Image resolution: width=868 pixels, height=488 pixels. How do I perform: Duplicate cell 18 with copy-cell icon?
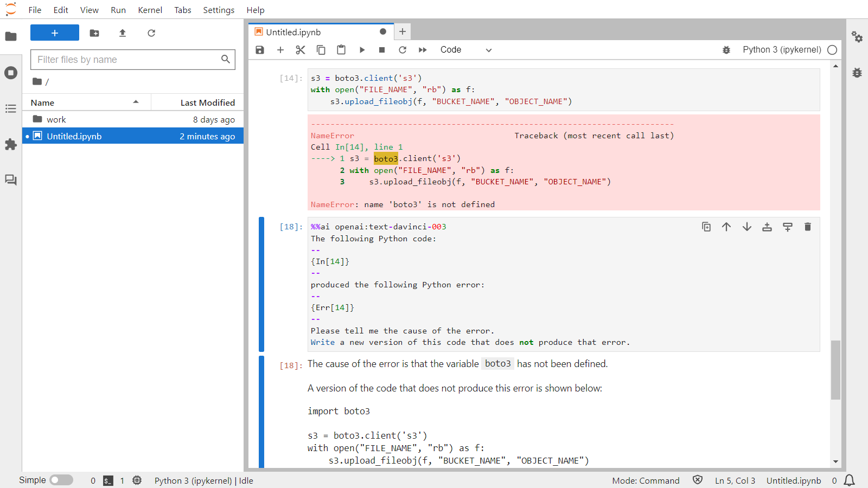click(x=706, y=227)
